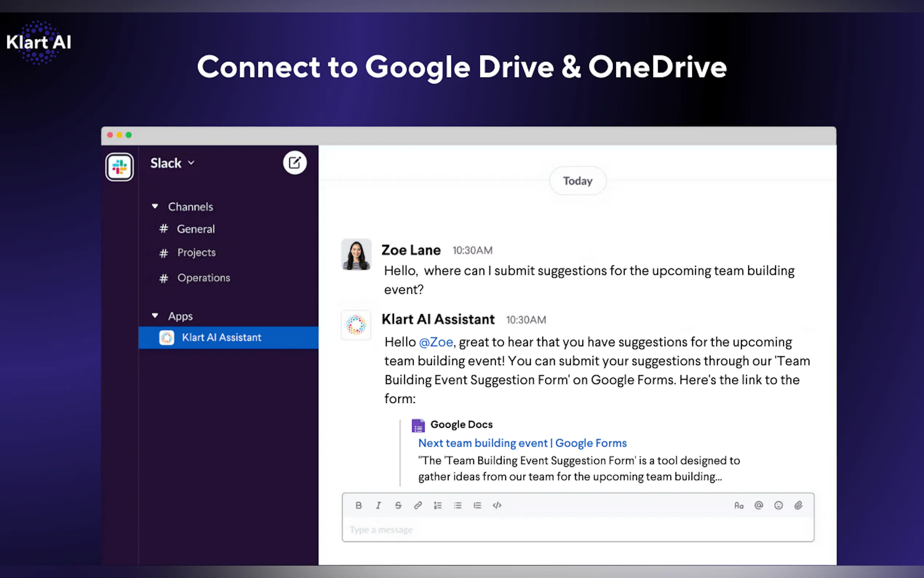Collapse the Apps section
Image resolution: width=924 pixels, height=578 pixels.
pyautogui.click(x=155, y=316)
